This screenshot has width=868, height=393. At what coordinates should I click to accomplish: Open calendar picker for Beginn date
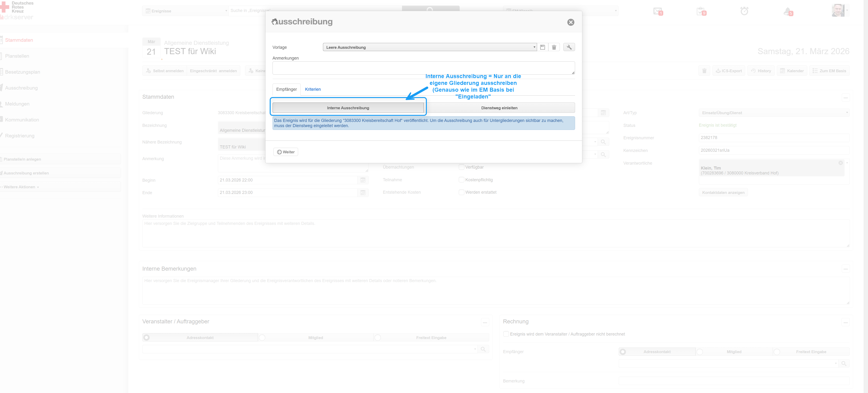click(x=363, y=180)
